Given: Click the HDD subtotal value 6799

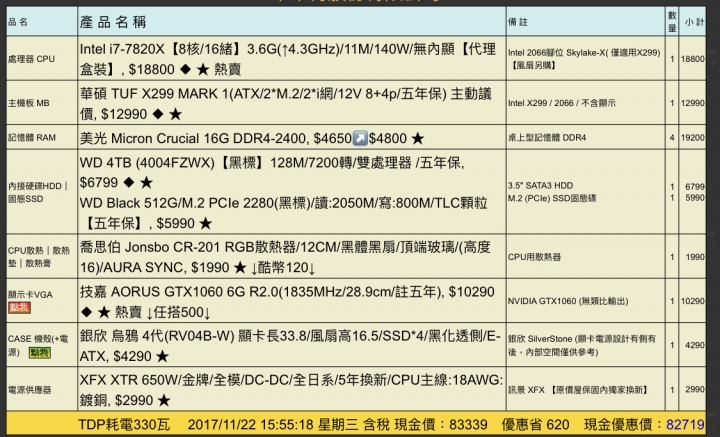Looking at the screenshot, I should pyautogui.click(x=695, y=186).
